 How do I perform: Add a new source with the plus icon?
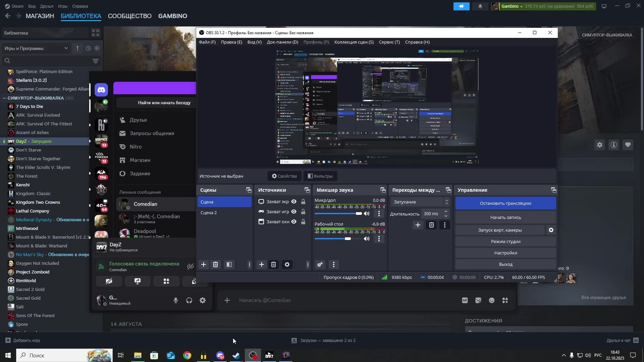[x=262, y=265]
